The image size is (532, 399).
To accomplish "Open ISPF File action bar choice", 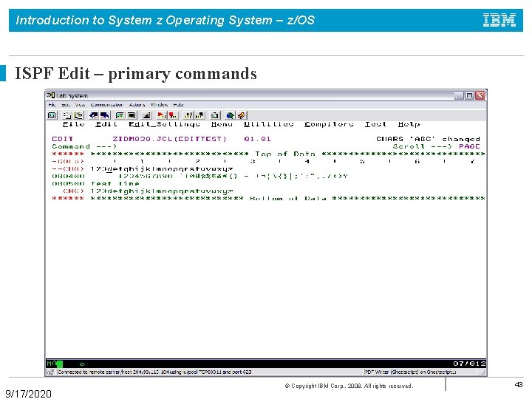I will click(x=73, y=124).
